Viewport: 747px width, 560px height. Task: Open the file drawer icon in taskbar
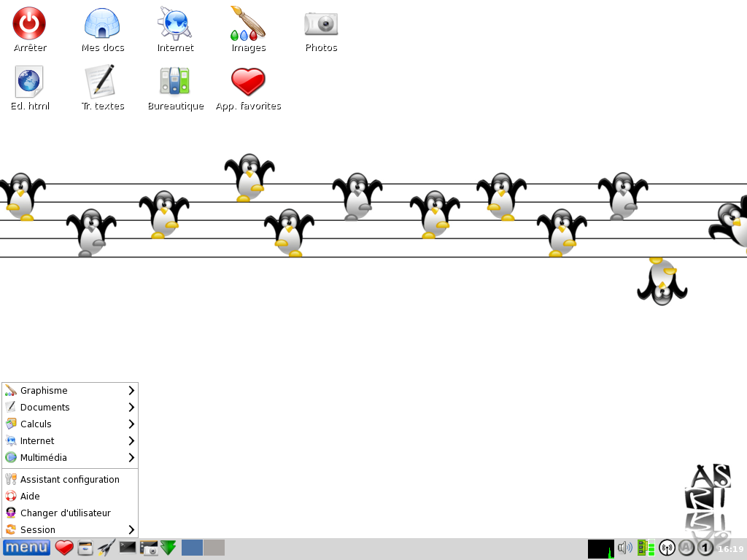[x=85, y=548]
